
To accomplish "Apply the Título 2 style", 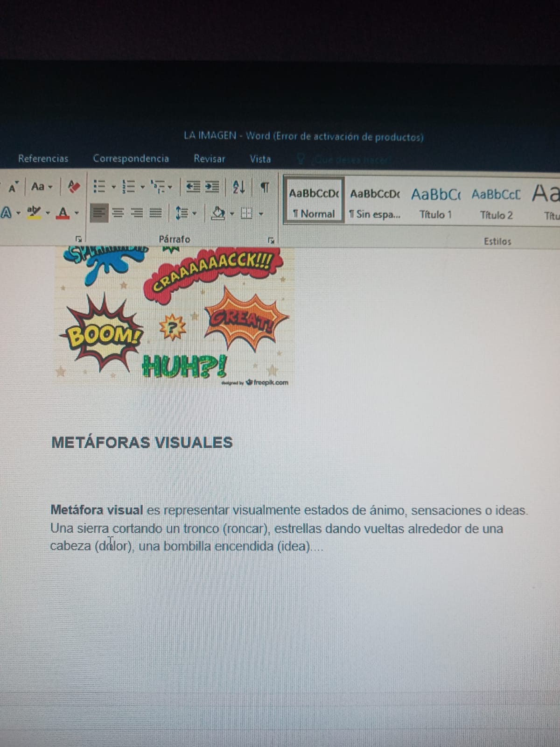I will coord(496,204).
